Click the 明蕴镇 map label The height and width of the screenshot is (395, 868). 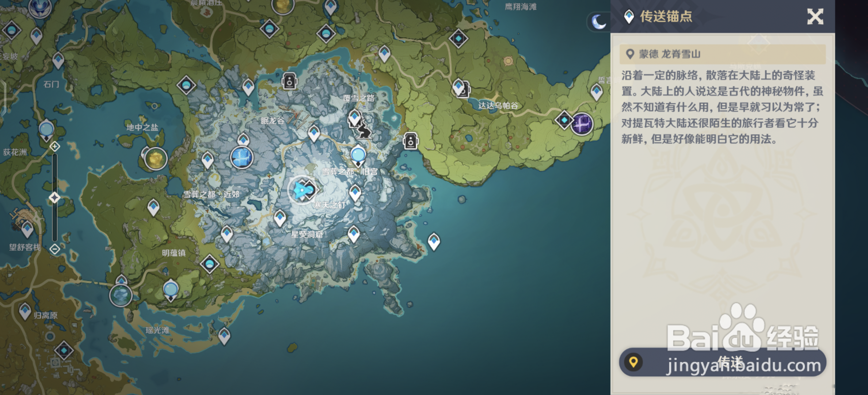point(174,253)
